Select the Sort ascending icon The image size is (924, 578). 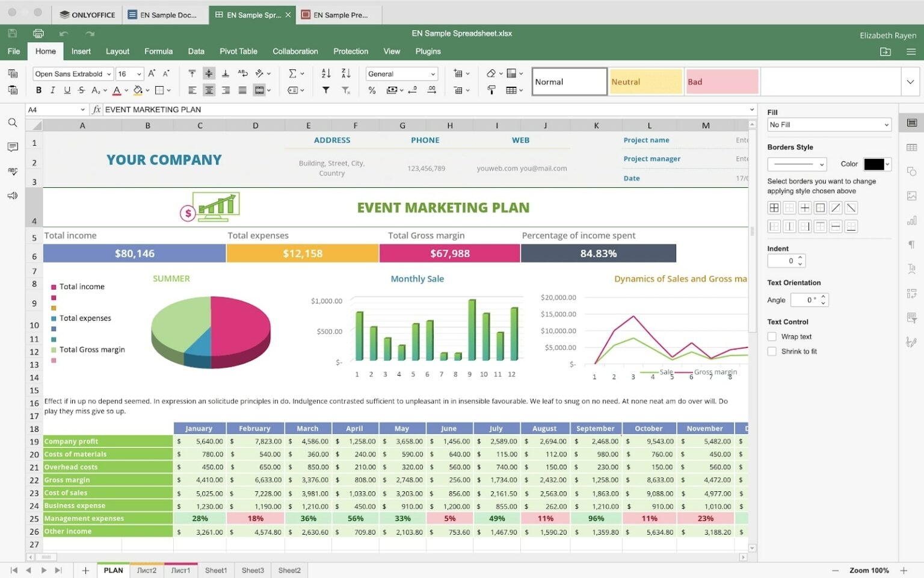(325, 73)
